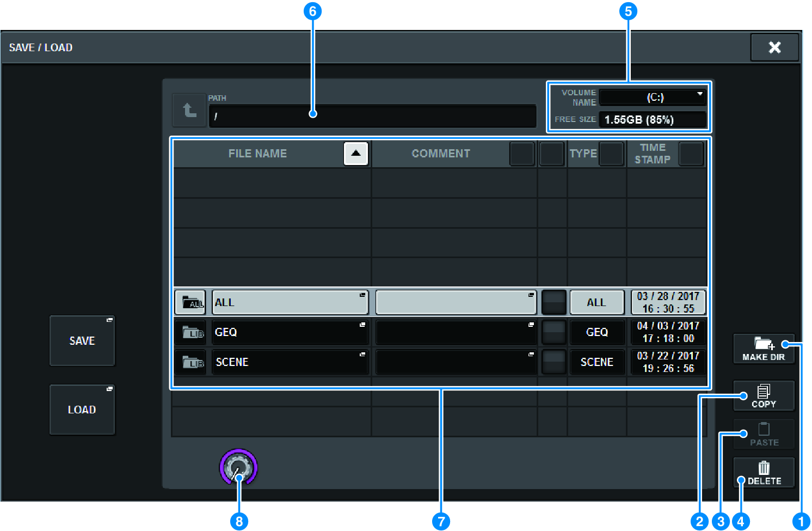Click the DELETE trash icon
The image size is (812, 531).
[x=764, y=468]
